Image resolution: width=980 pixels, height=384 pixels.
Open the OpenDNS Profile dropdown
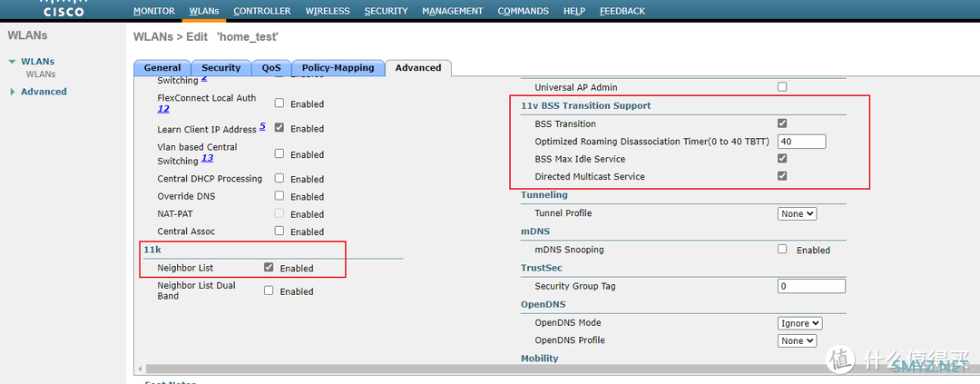798,340
